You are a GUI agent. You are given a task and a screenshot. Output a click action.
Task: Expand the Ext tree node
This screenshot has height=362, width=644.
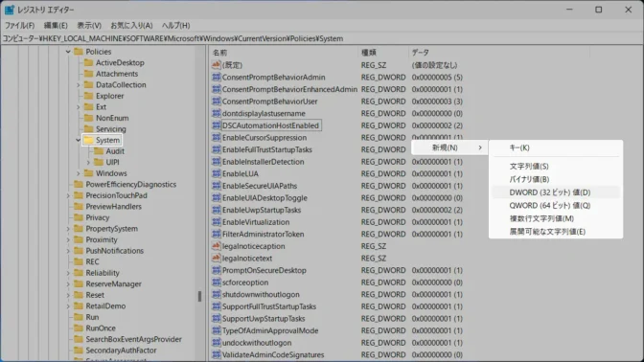[78, 106]
